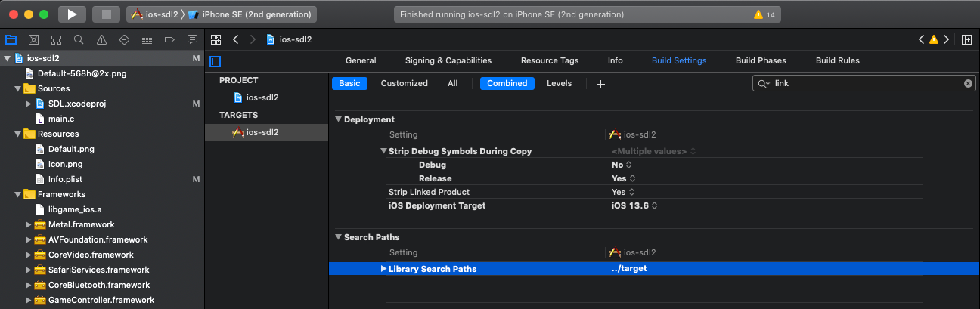Clear the link search field
Viewport: 980px width, 309px height.
[x=968, y=84]
